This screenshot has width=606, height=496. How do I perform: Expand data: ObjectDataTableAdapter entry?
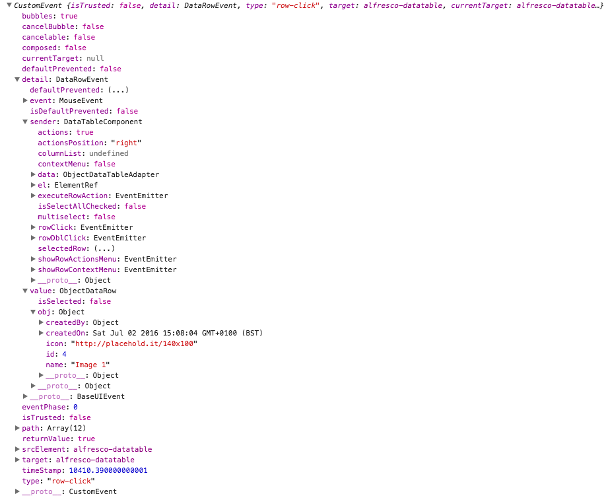point(33,174)
